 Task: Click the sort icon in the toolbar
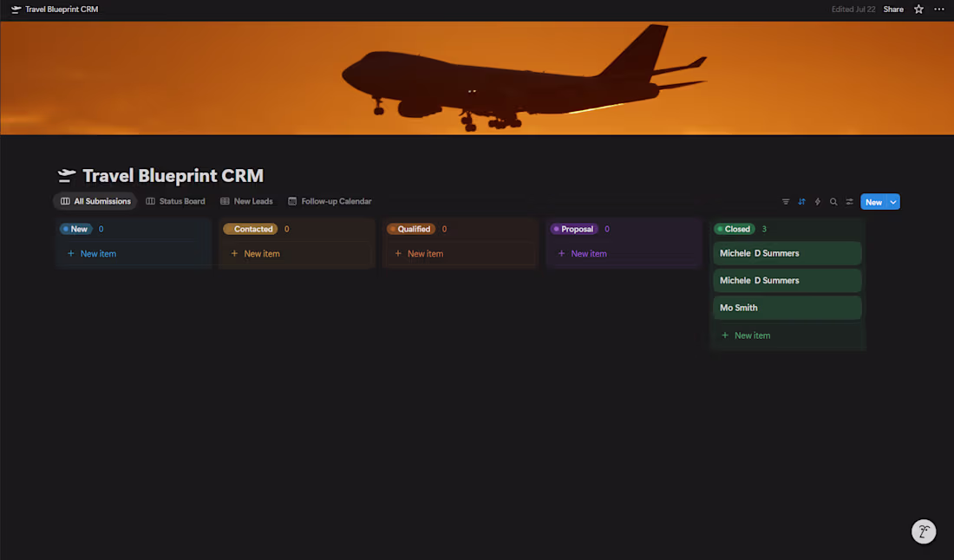pyautogui.click(x=801, y=201)
